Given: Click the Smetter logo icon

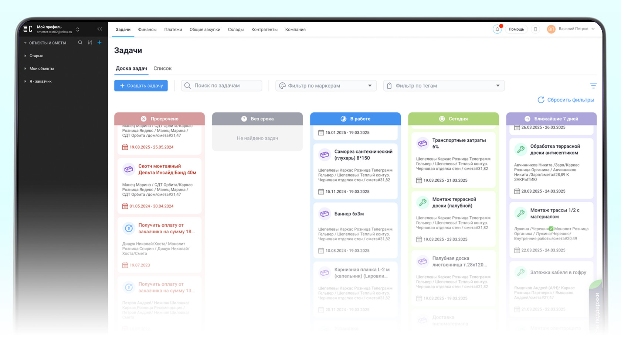Looking at the screenshot, I should point(28,29).
